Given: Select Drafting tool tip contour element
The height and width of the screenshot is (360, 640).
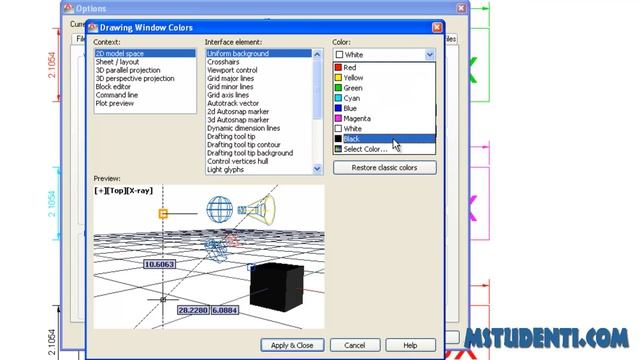Looking at the screenshot, I should coord(259,145).
